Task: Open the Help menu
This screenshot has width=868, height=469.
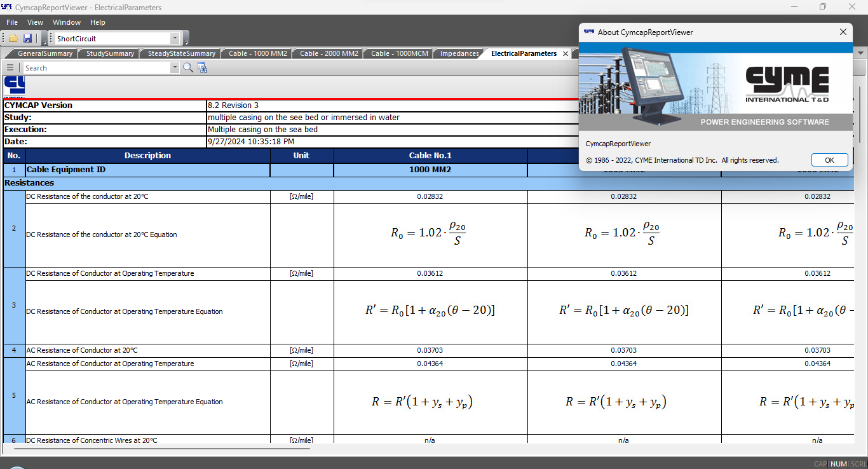Action: point(98,22)
